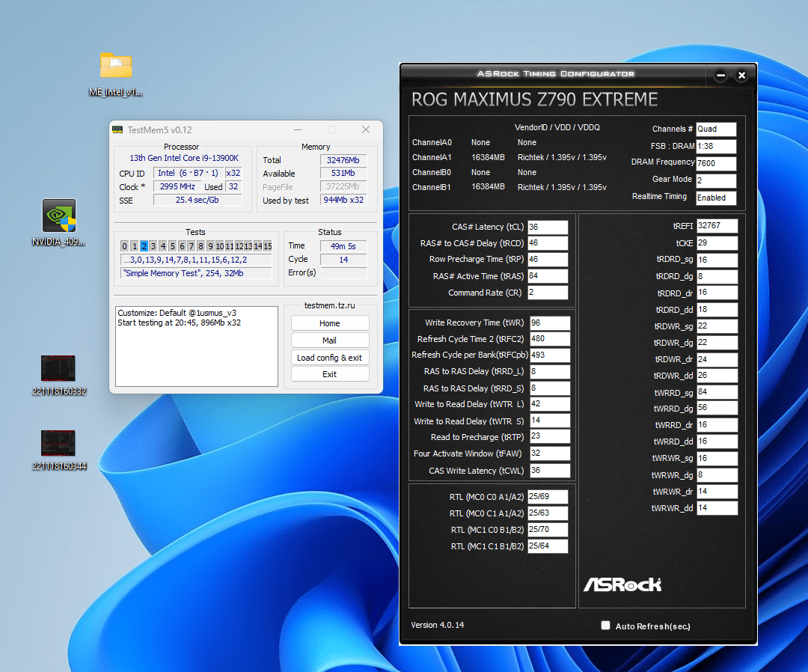Close the ASRock Timing Configurator window
Screen dimensions: 808x672
(x=741, y=76)
